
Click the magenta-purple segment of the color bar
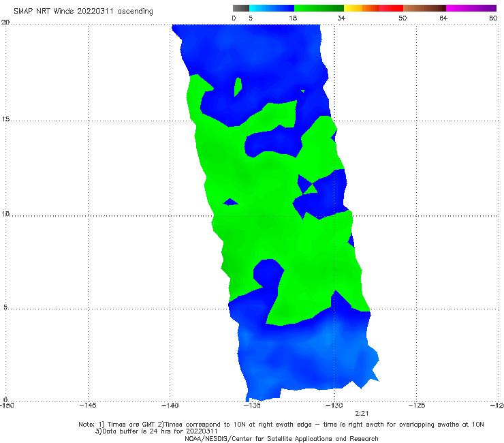click(x=471, y=8)
